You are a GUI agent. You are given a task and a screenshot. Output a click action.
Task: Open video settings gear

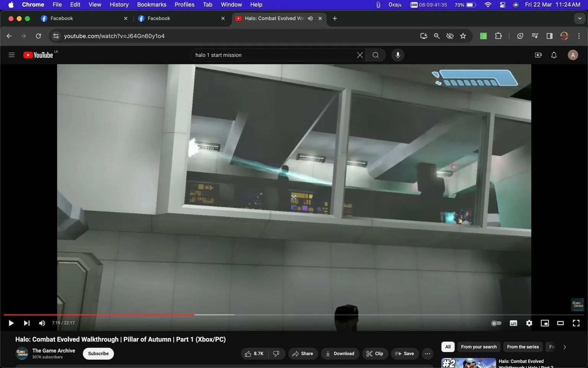(529, 323)
